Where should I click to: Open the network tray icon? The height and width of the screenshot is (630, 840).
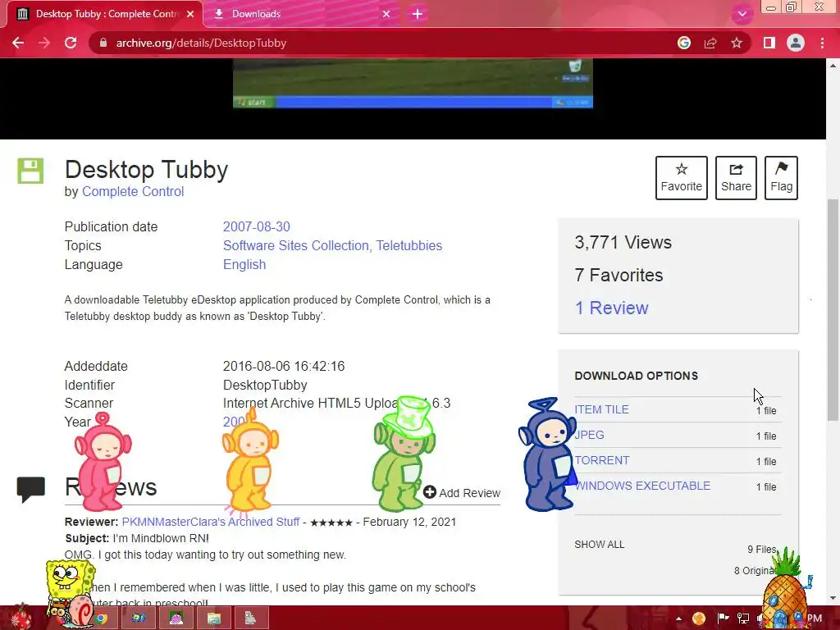coord(743,619)
